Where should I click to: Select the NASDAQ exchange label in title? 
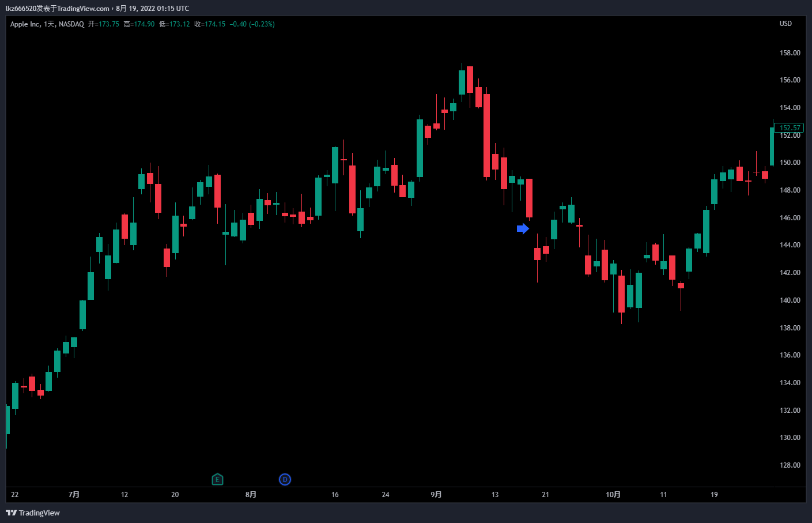click(x=71, y=24)
